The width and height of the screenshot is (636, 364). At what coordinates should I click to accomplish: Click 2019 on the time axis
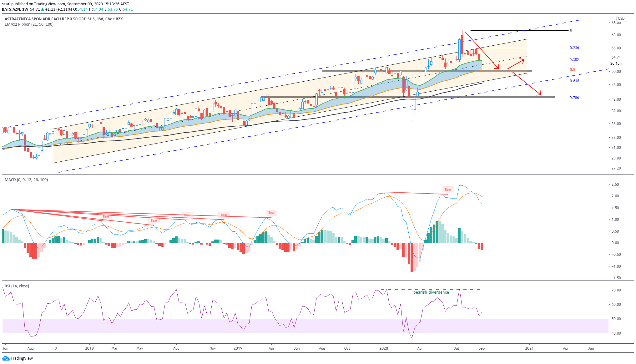(x=238, y=348)
